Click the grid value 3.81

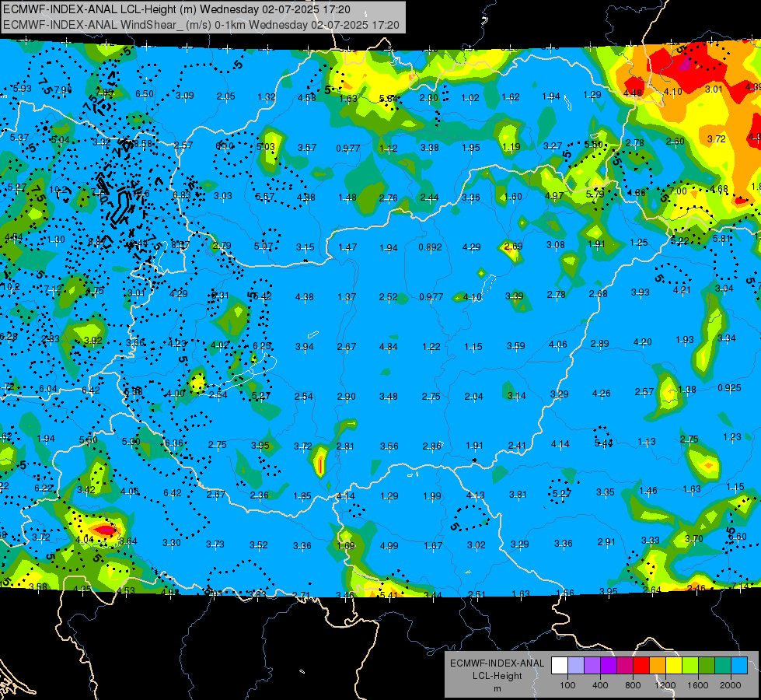click(x=518, y=495)
